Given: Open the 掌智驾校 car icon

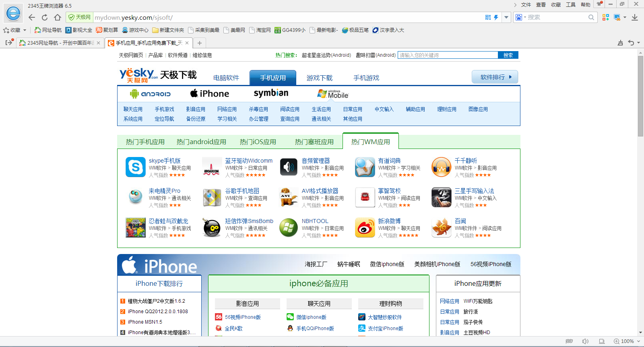Looking at the screenshot, I should click(365, 197).
